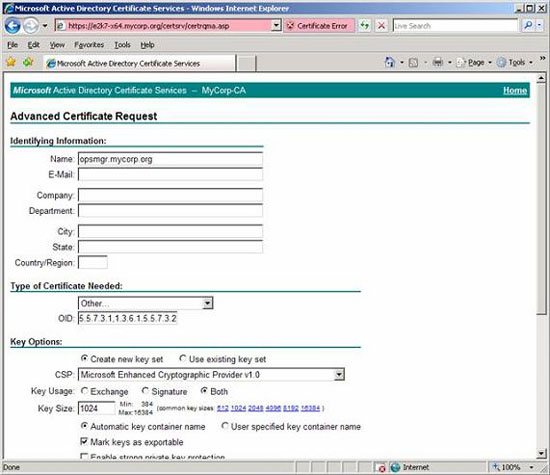The image size is (550, 475).
Task: Open the Tools menu in menu bar
Action: [x=122, y=45]
